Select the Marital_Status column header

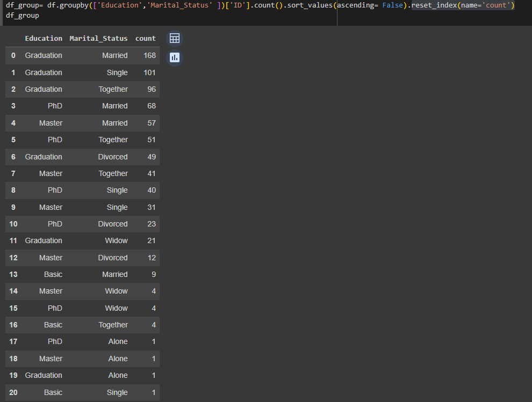click(98, 38)
